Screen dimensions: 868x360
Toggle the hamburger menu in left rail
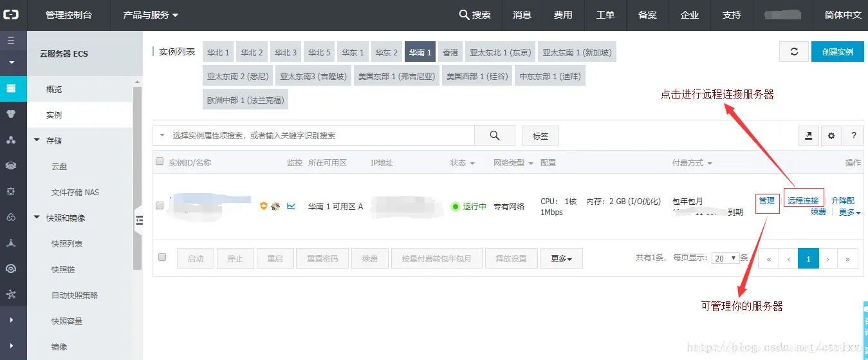pos(11,41)
